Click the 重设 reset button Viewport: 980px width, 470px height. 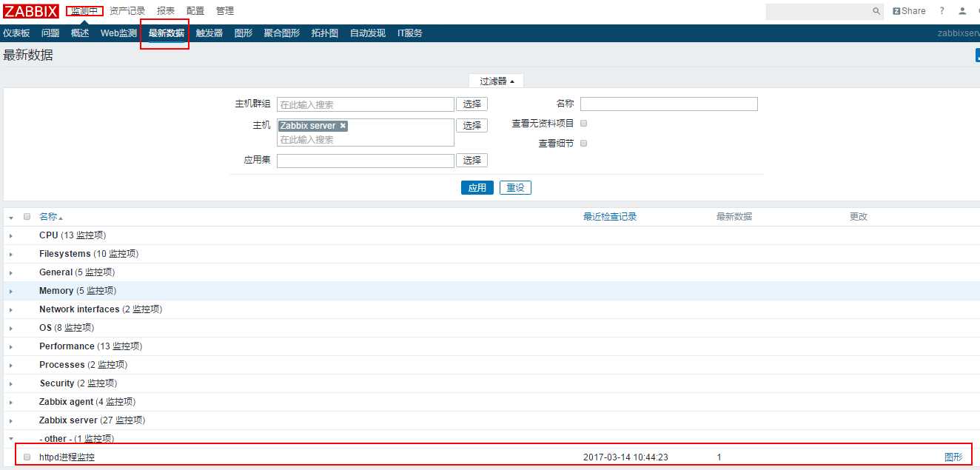click(515, 188)
